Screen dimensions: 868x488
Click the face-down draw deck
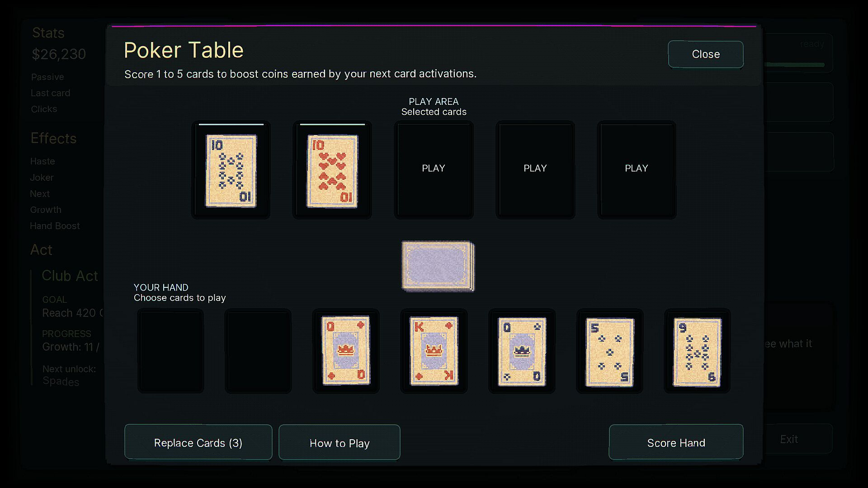click(x=438, y=266)
